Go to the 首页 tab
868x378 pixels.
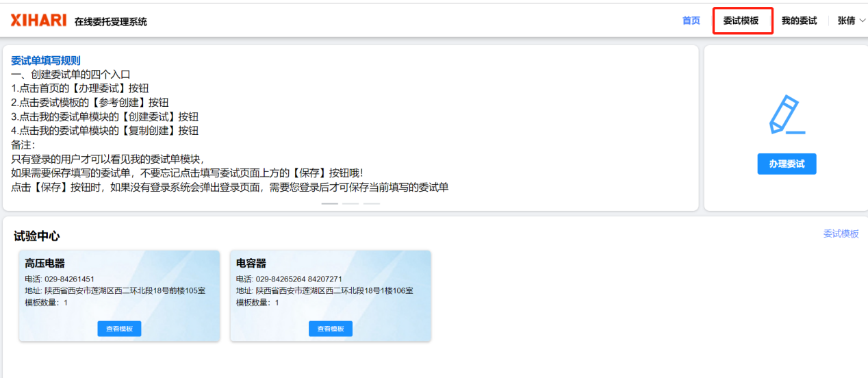691,21
